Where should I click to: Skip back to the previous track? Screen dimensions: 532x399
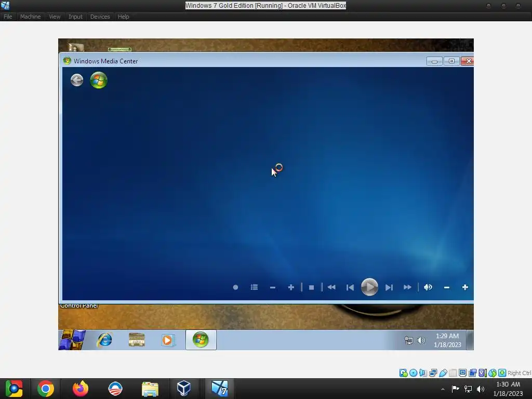click(x=350, y=287)
